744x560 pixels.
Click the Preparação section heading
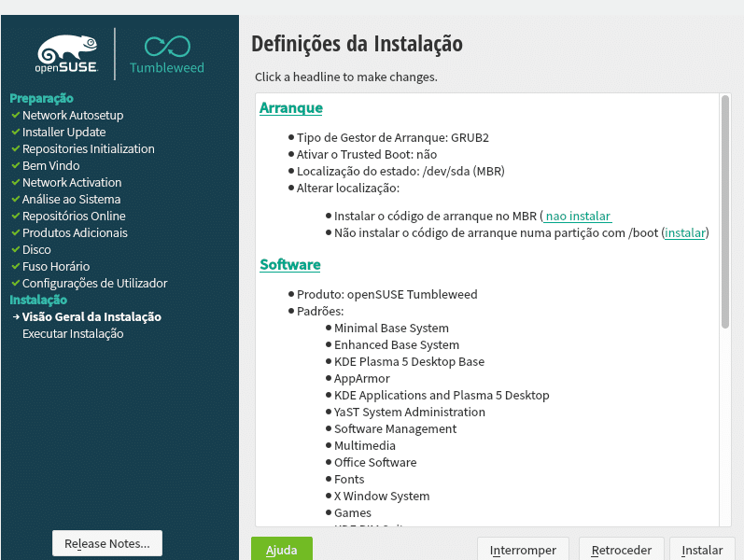[x=41, y=98]
